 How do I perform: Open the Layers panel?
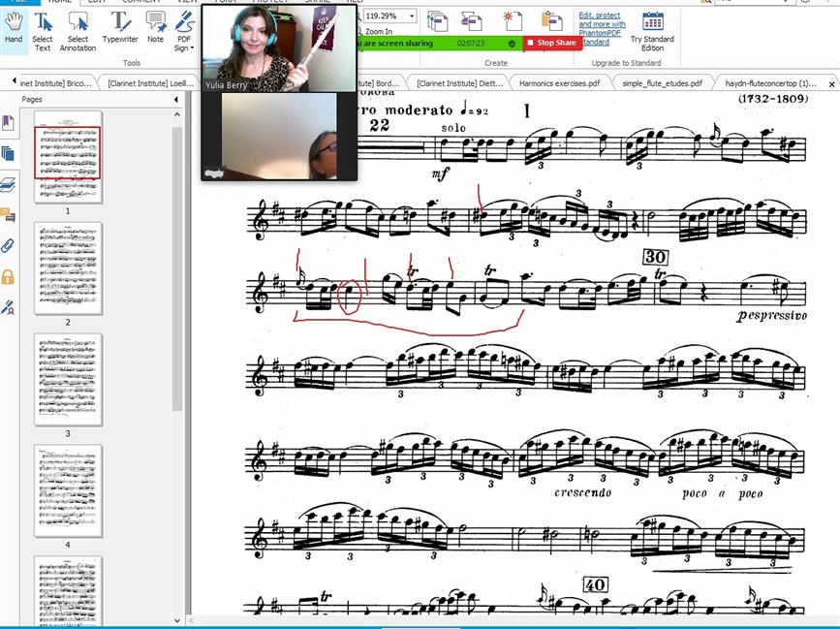(x=8, y=185)
